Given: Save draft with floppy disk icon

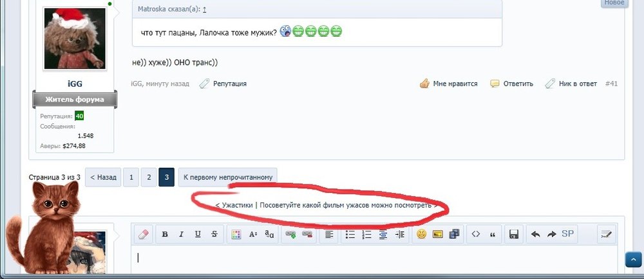Looking at the screenshot, I should (514, 234).
